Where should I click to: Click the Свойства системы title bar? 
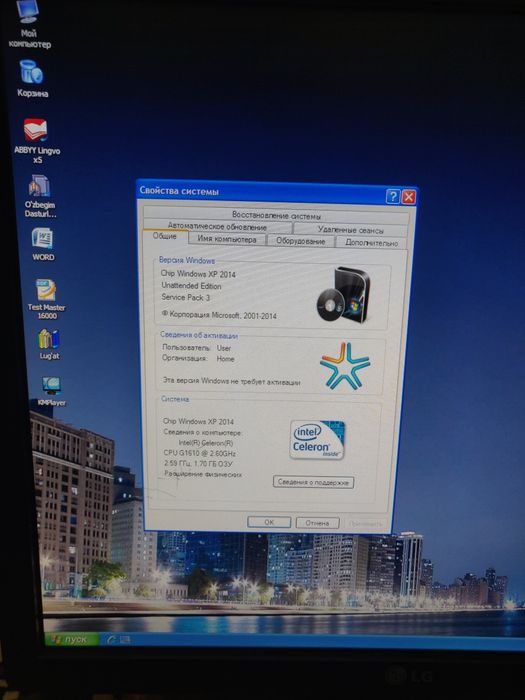(x=276, y=193)
